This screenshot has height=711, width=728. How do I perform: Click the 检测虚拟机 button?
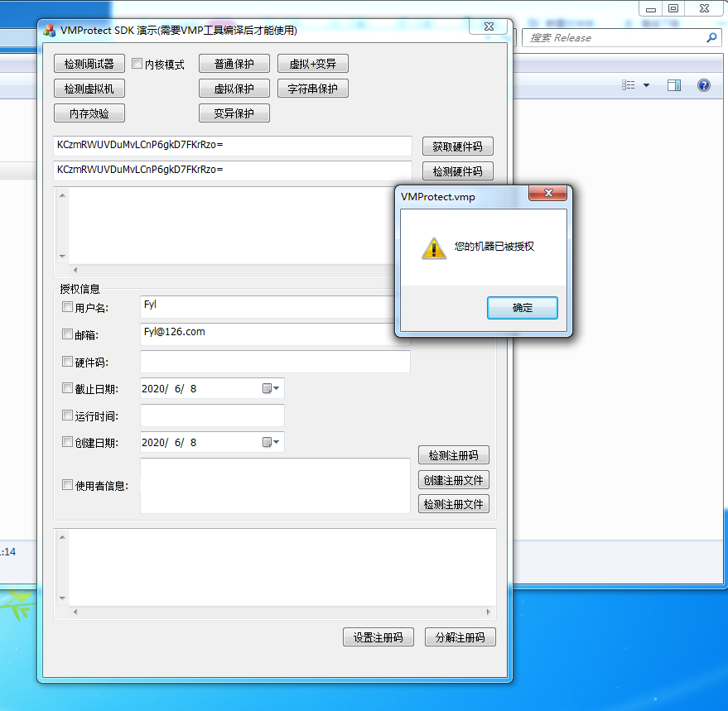click(x=89, y=89)
